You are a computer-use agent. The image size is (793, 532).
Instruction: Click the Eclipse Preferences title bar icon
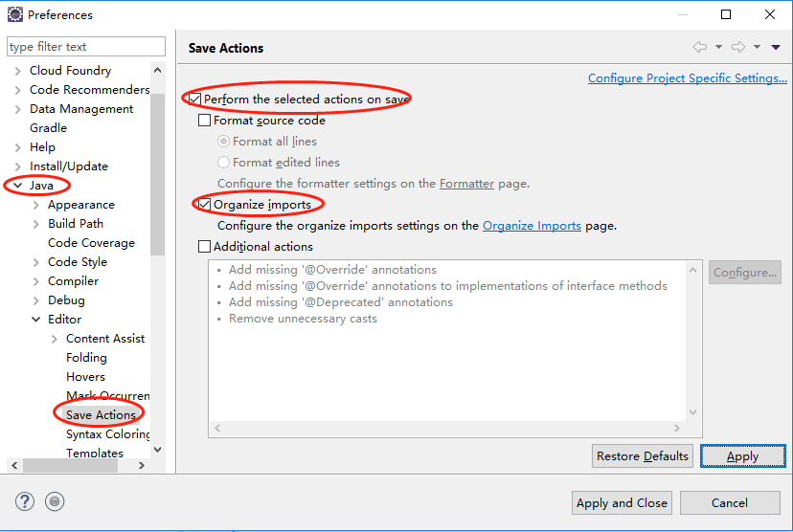coord(14,14)
